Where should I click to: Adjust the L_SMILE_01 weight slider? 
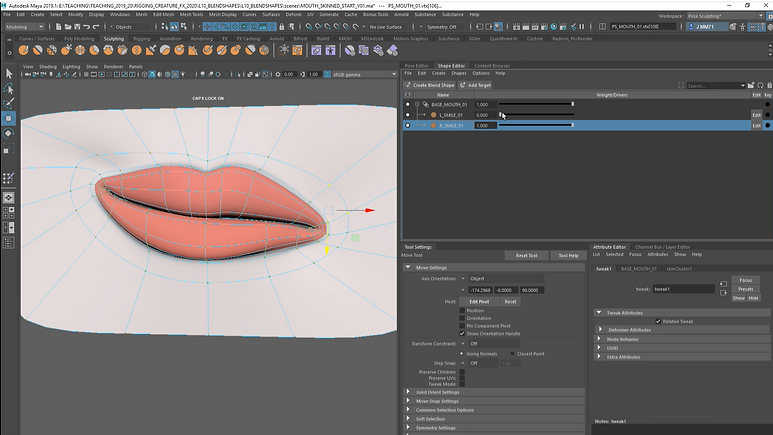pyautogui.click(x=536, y=115)
